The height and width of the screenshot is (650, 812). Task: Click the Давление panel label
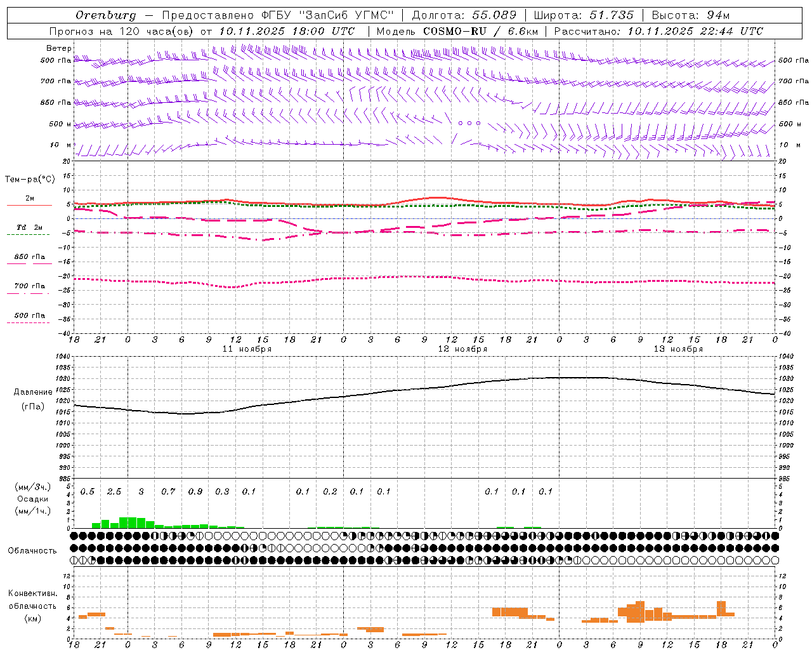point(32,392)
